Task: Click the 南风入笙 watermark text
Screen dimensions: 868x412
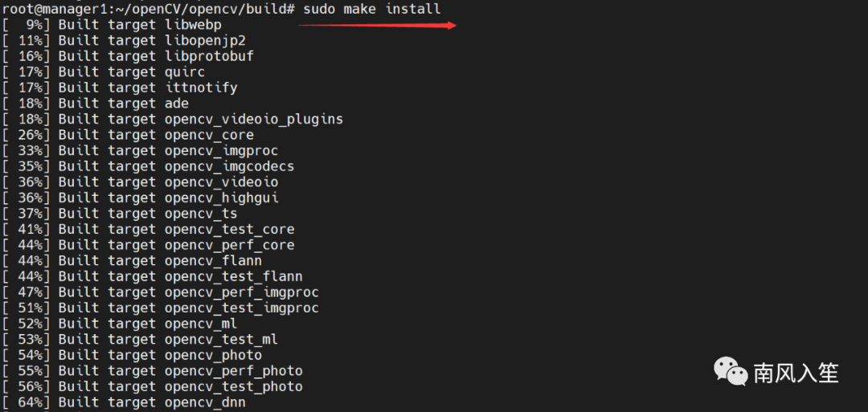Action: pyautogui.click(x=796, y=373)
